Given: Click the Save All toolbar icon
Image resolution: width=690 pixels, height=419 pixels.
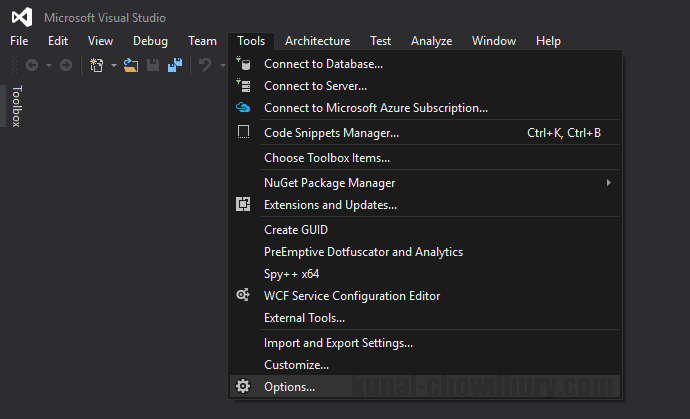Looking at the screenshot, I should point(174,65).
